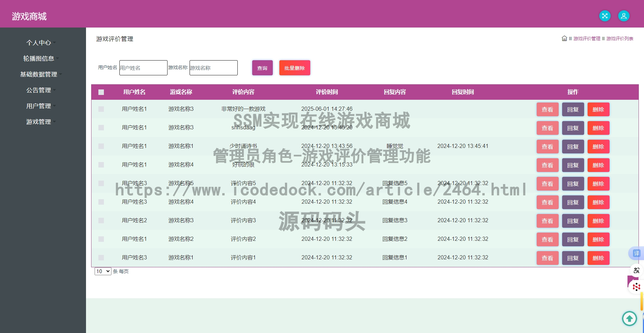This screenshot has height=333, width=644.
Task: Open the rows-per-page dropdown showing 10
Action: click(x=103, y=271)
